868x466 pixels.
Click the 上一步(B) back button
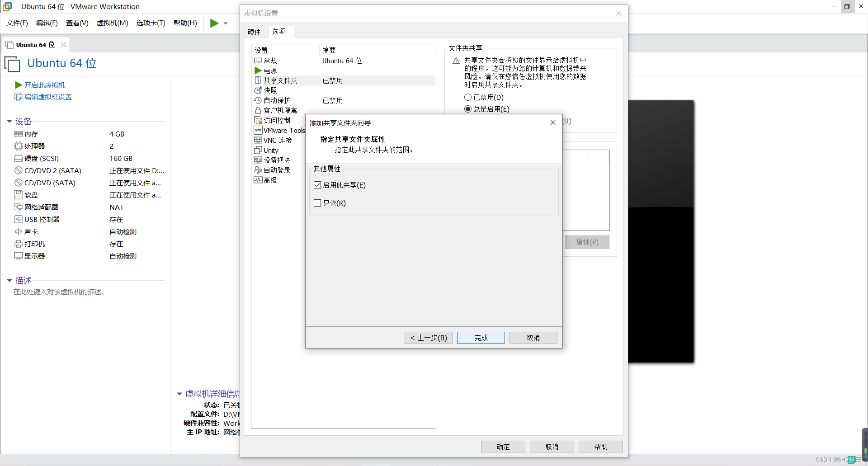[429, 338]
